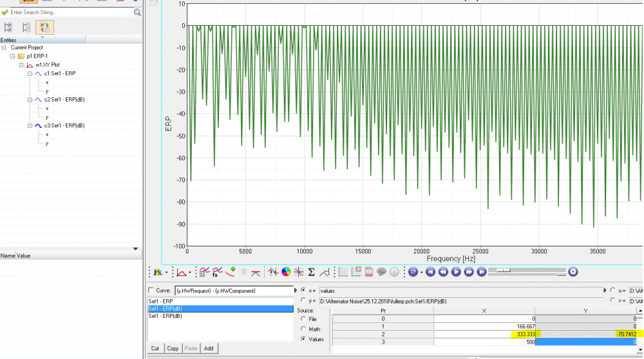Image resolution: width=644 pixels, height=359 pixels.
Task: Collapse the c3:Set1 - ERP(dB) curve node
Action: (30, 125)
